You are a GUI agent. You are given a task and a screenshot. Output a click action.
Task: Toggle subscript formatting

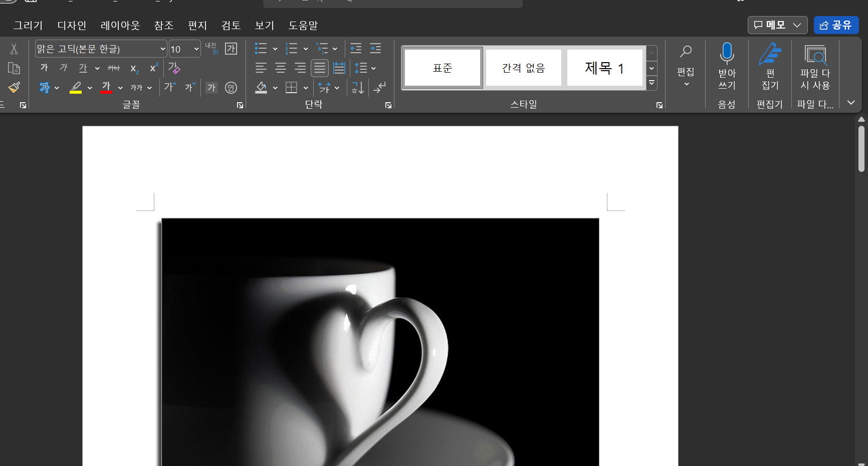[134, 68]
